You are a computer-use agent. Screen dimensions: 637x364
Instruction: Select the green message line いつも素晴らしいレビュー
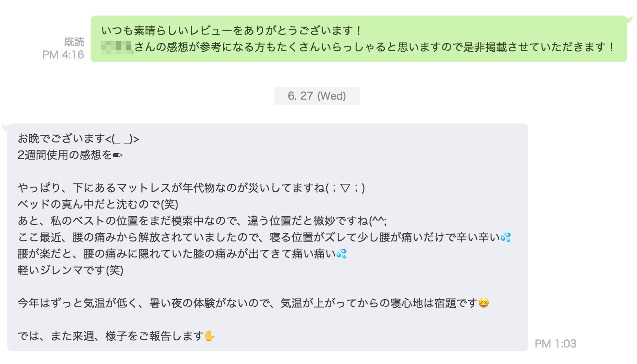pyautogui.click(x=232, y=31)
